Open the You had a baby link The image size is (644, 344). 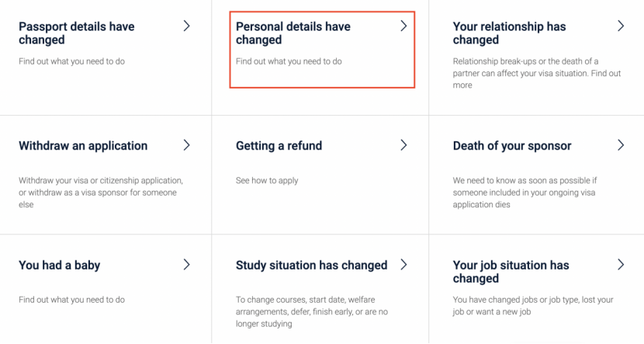[59, 266]
